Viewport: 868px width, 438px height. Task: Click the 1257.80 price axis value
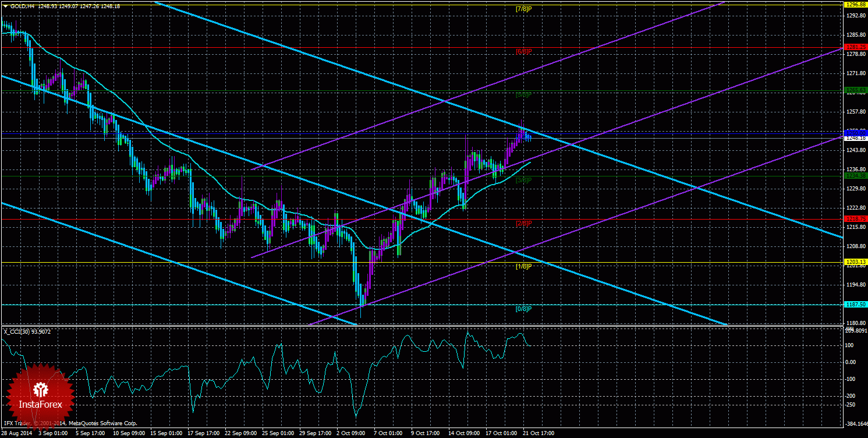[856, 112]
